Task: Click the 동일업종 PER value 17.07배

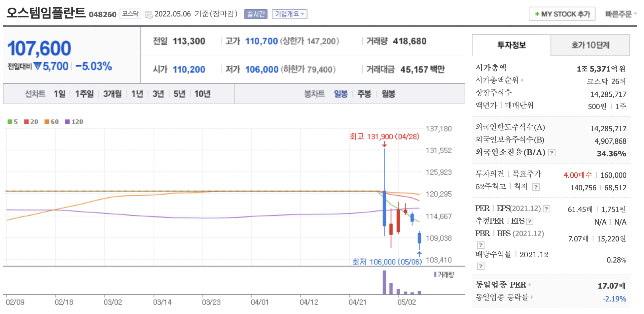Action: [x=612, y=286]
